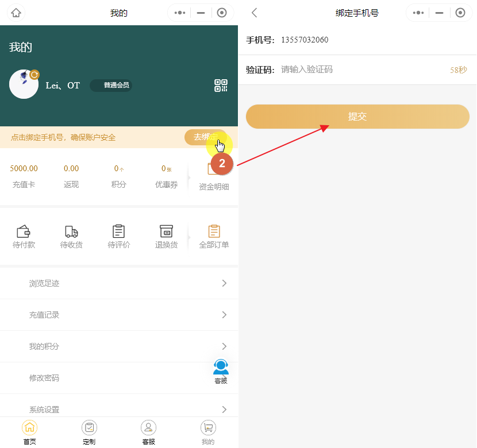The image size is (477, 448).
Task: Open 待评价 review clipboard icon
Action: (119, 237)
